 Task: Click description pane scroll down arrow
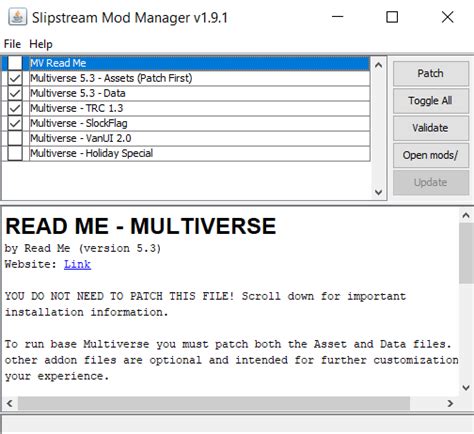(466, 387)
